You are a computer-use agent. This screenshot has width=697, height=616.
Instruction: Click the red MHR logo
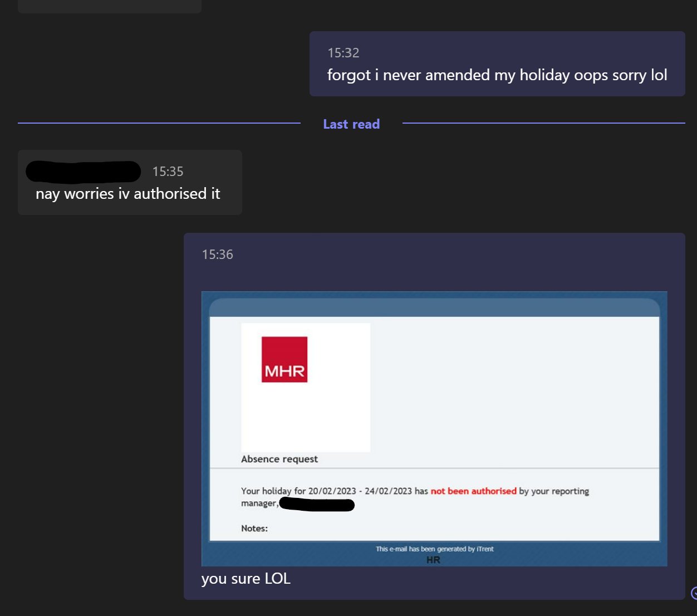pyautogui.click(x=284, y=359)
